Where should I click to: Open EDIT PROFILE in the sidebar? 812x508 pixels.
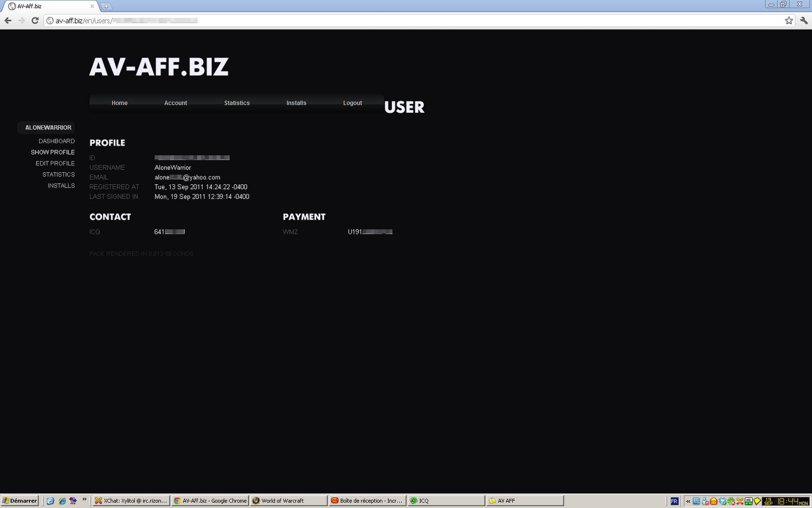(x=55, y=164)
